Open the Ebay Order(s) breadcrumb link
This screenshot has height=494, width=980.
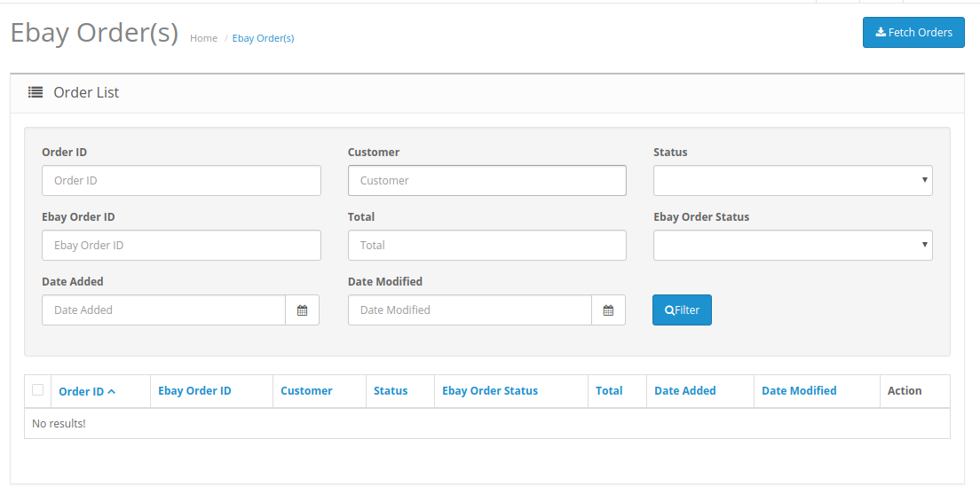263,38
